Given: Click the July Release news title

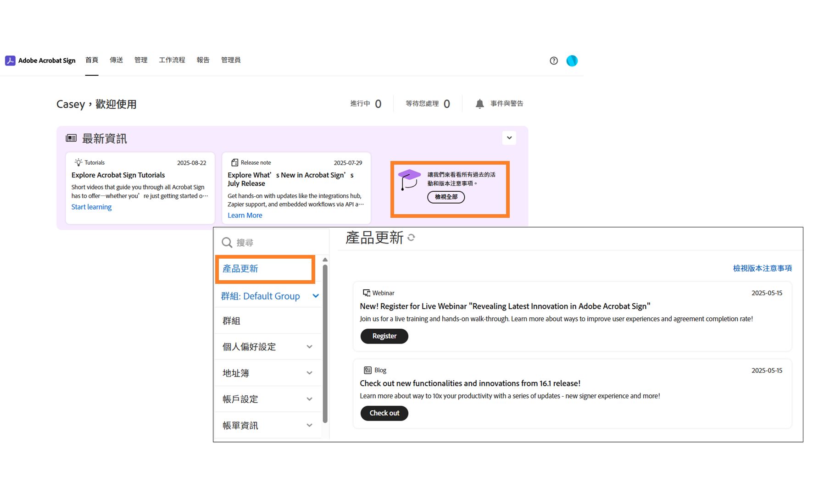Looking at the screenshot, I should (x=291, y=179).
